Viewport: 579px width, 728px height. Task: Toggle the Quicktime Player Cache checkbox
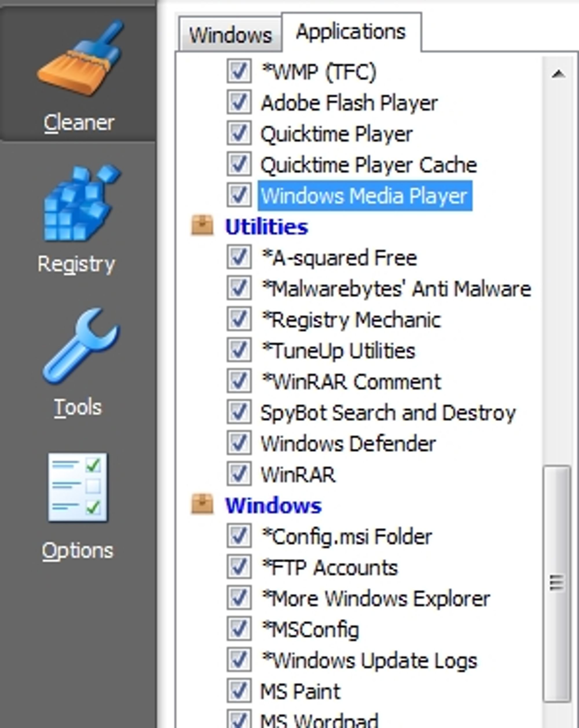click(x=239, y=164)
